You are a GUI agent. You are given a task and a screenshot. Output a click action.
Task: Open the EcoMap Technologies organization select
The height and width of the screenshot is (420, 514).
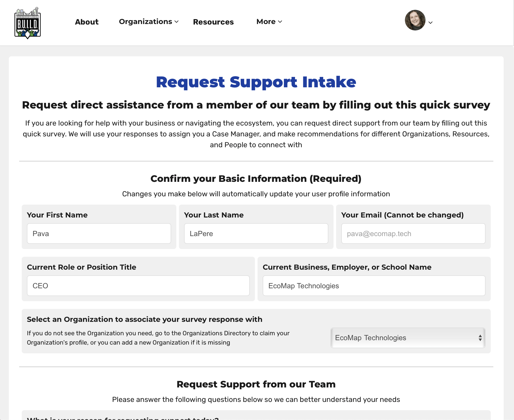[x=408, y=338]
